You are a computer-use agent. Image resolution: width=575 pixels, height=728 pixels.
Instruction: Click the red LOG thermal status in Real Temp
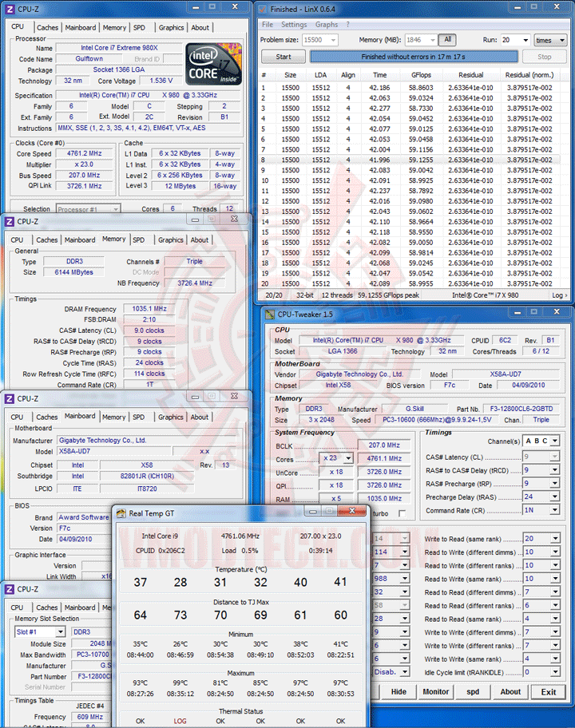[x=180, y=722]
